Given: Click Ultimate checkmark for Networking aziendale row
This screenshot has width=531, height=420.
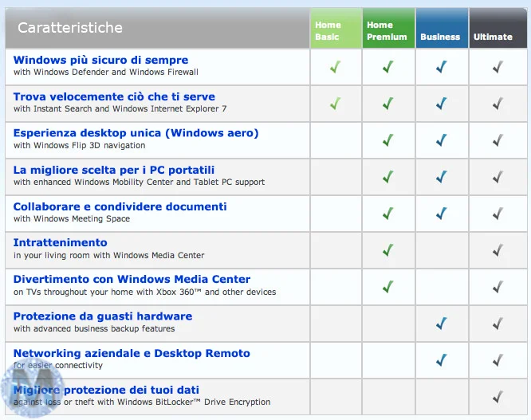Looking at the screenshot, I should click(x=498, y=360).
